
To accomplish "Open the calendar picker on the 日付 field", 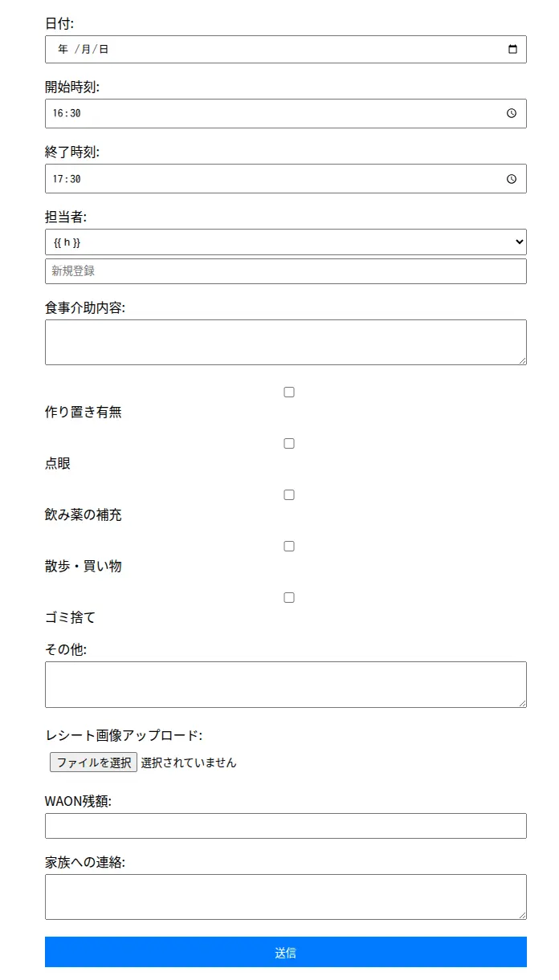I will coord(512,49).
